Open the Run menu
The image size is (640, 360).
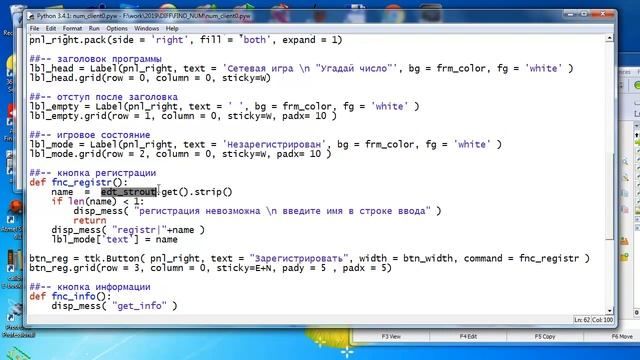[x=94, y=29]
